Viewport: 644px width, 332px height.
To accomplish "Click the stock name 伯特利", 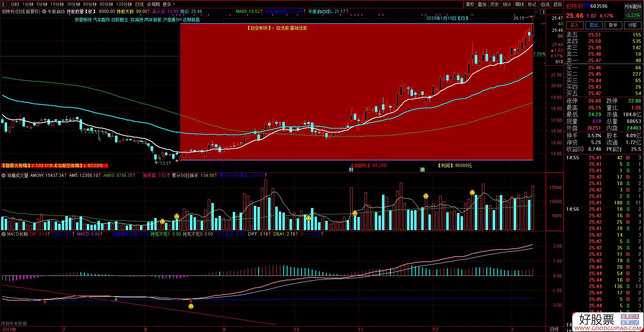I will [574, 6].
